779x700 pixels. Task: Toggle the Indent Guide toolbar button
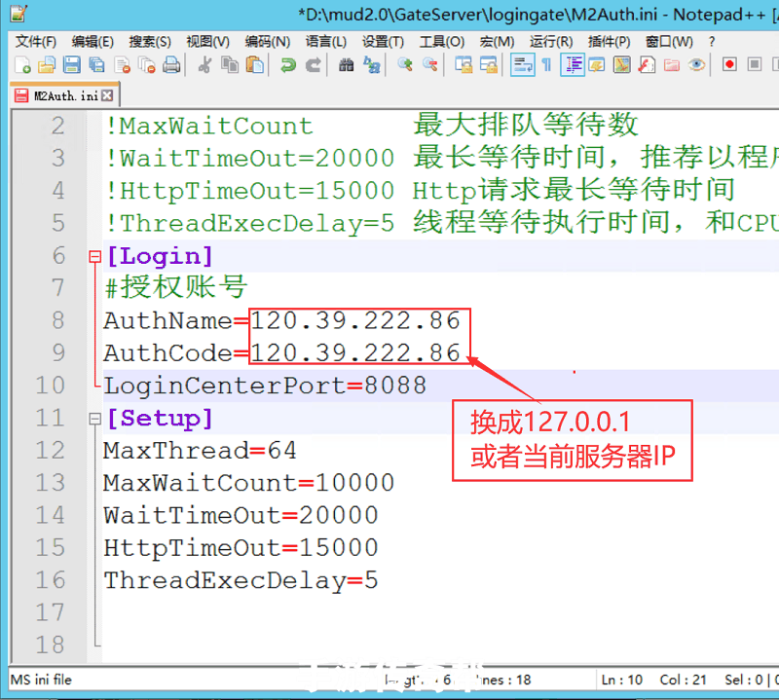coord(573,65)
